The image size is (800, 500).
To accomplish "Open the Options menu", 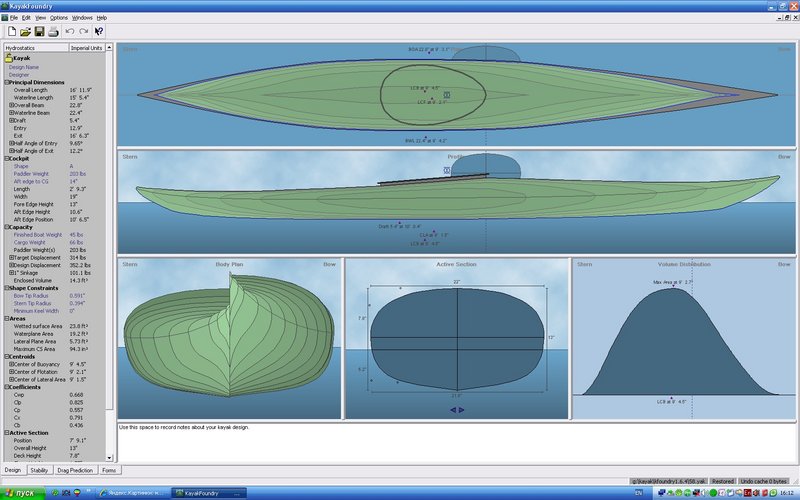I will click(59, 17).
